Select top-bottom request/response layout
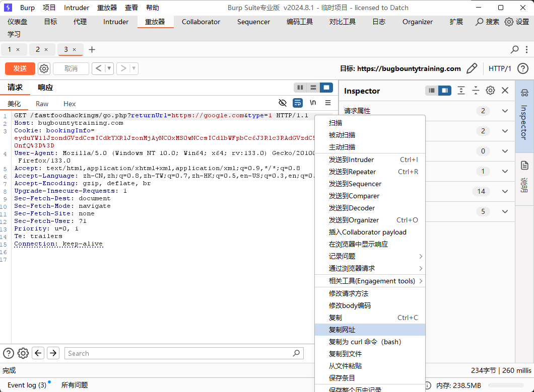The height and width of the screenshot is (392, 534). (313, 88)
